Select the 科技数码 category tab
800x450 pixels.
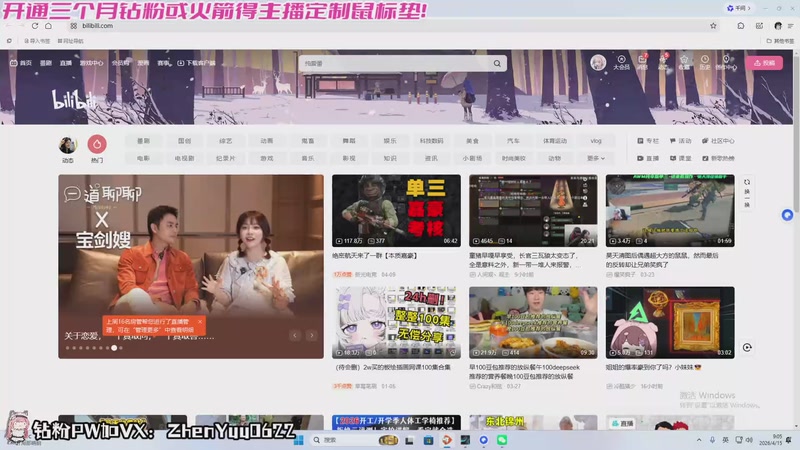click(431, 141)
